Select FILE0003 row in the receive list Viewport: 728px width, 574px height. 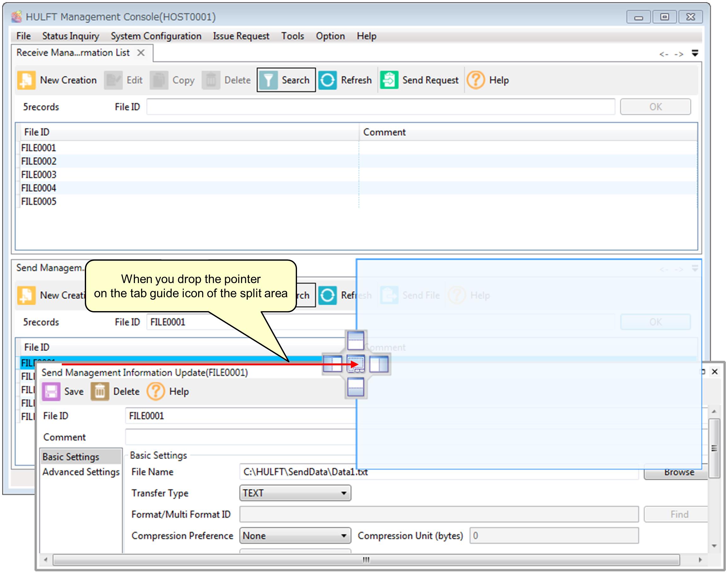pos(39,175)
